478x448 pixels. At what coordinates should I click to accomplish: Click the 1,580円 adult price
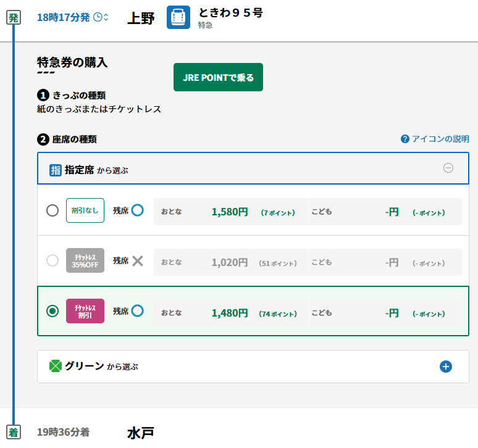click(230, 212)
